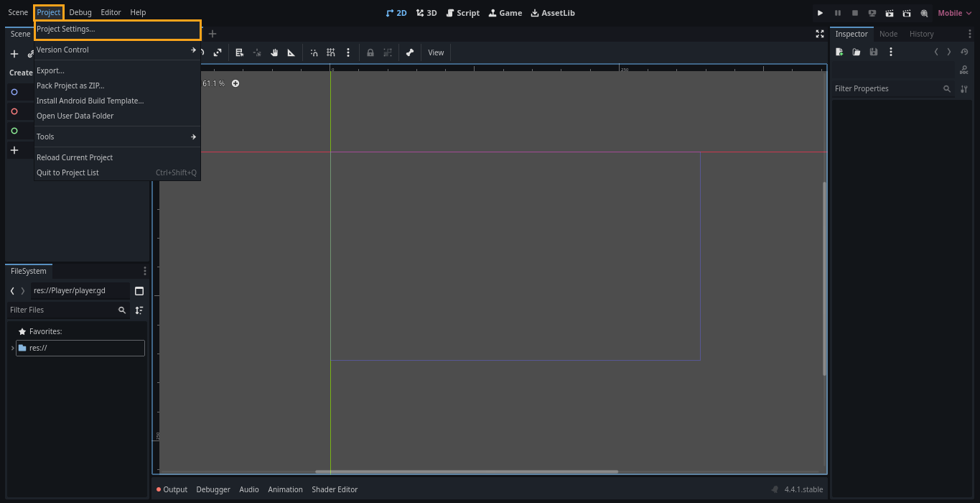Run the project with the play button
980x503 pixels.
[820, 13]
